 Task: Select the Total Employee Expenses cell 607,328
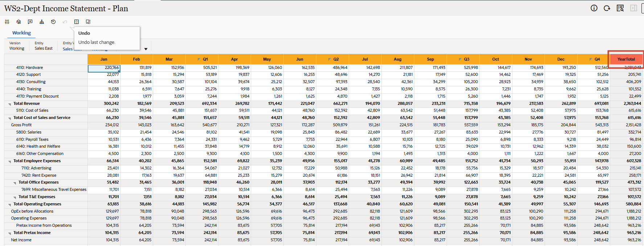[626, 161]
